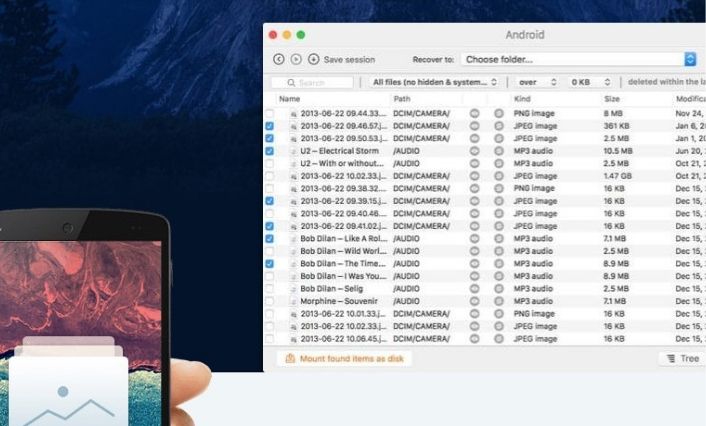Click the play/resume toolbar icon
This screenshot has width=706, height=426.
click(296, 59)
